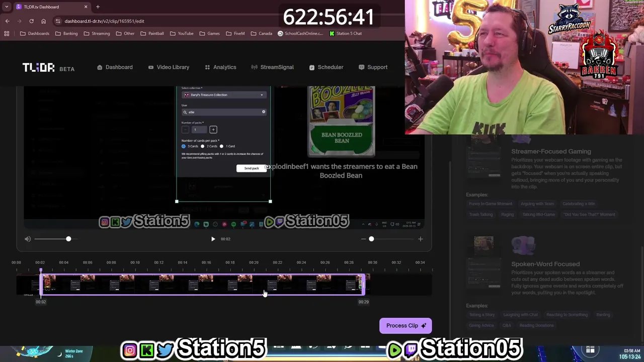Open the SchoolCashOnline bookmark
644x362 pixels.
pyautogui.click(x=300, y=34)
